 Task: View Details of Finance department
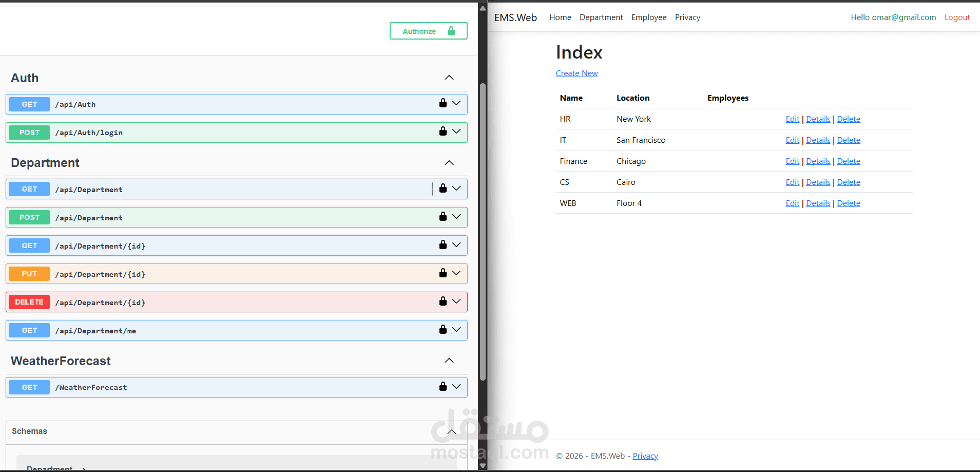[818, 161]
